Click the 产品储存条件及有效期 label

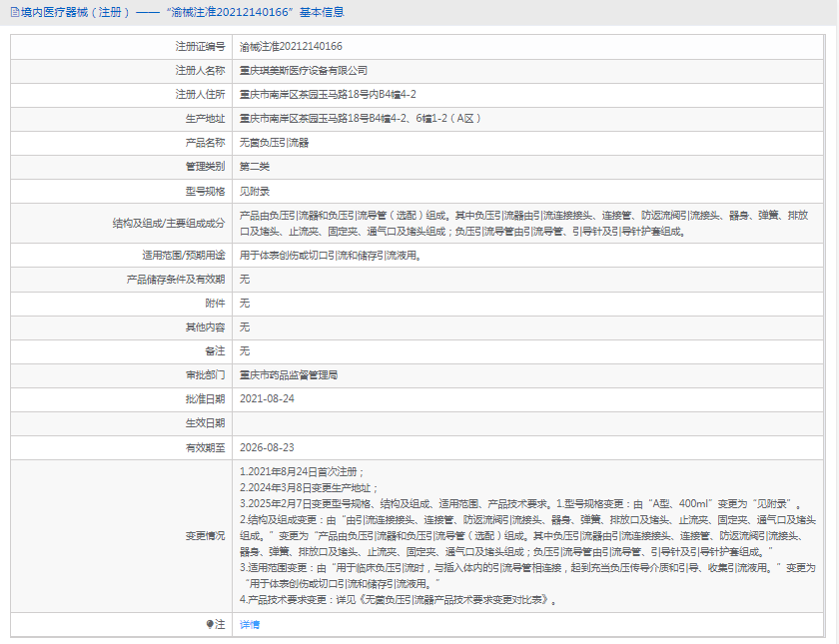[x=176, y=280]
